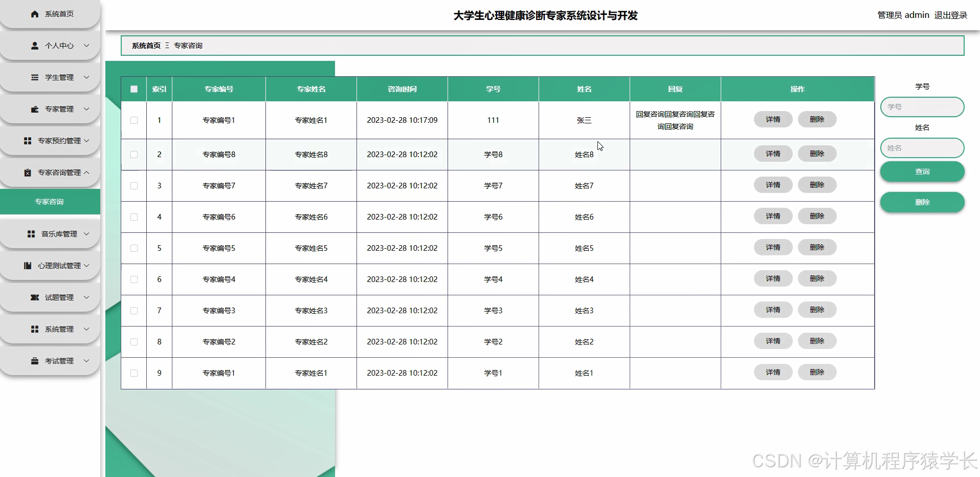Open the 学生管理 menu label

click(x=59, y=77)
